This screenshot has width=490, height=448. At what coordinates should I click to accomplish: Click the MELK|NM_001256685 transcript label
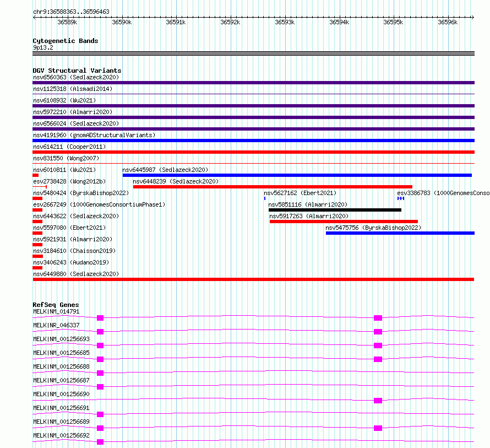(61, 353)
